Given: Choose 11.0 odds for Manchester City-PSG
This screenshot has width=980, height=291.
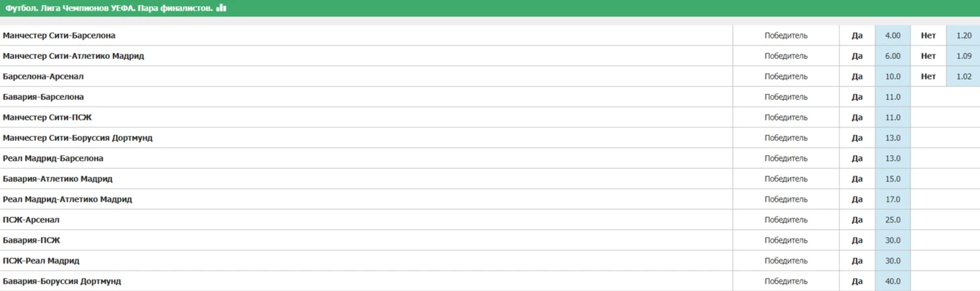Looking at the screenshot, I should (x=893, y=117).
